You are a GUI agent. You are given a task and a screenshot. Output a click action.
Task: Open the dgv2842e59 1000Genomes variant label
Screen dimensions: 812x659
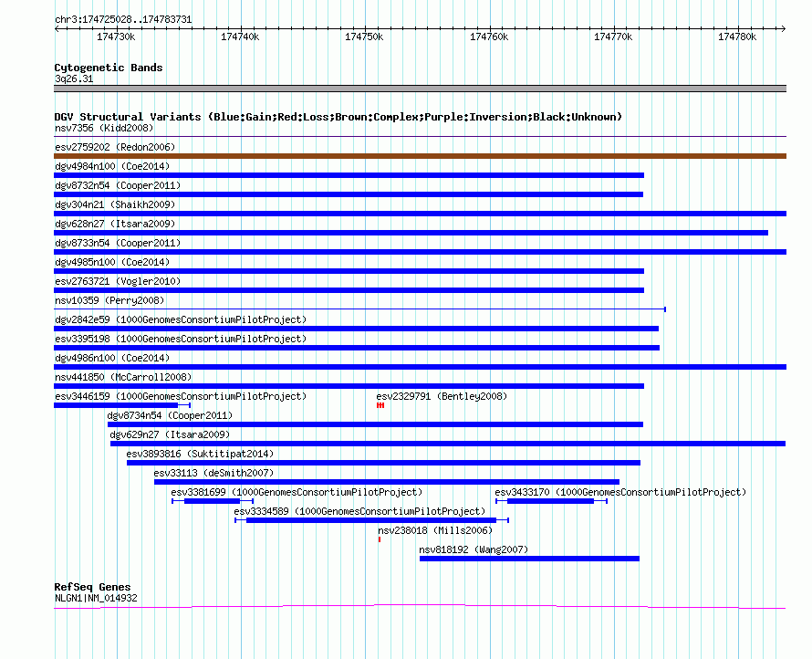181,319
